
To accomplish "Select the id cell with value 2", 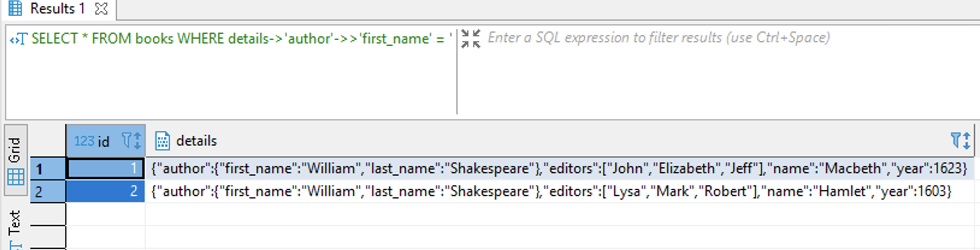I will 105,192.
